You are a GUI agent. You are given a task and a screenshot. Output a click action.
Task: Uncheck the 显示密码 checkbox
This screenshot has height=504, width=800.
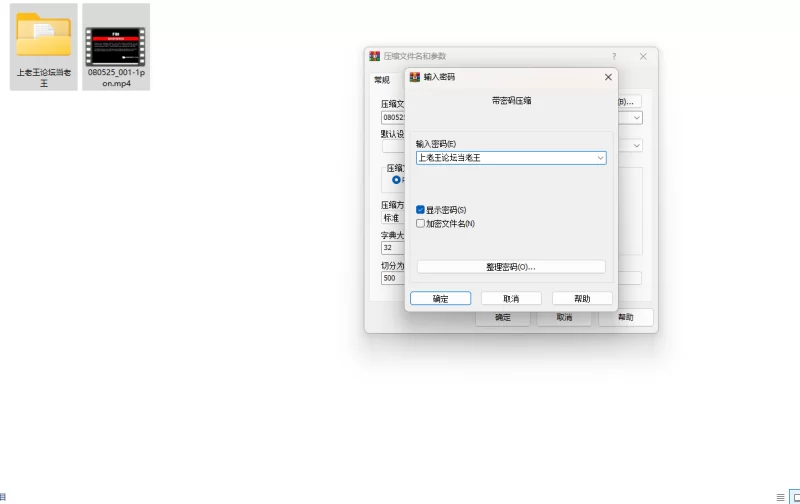(420, 210)
